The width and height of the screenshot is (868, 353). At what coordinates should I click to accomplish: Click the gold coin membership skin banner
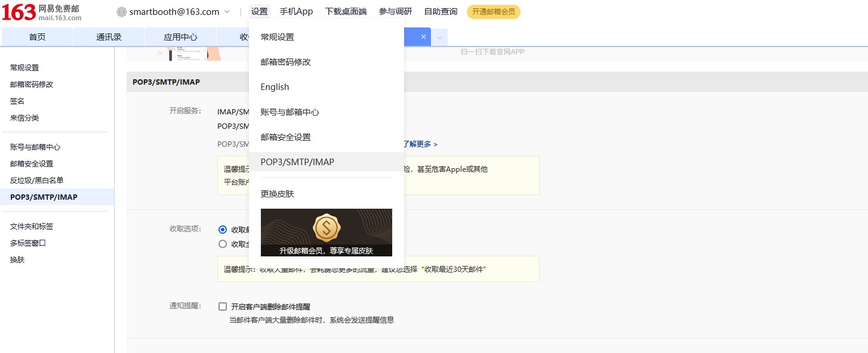click(x=326, y=232)
